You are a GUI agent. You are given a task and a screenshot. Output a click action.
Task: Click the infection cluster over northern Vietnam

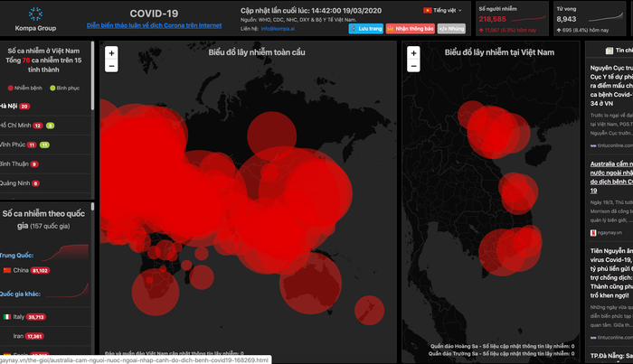click(x=495, y=131)
